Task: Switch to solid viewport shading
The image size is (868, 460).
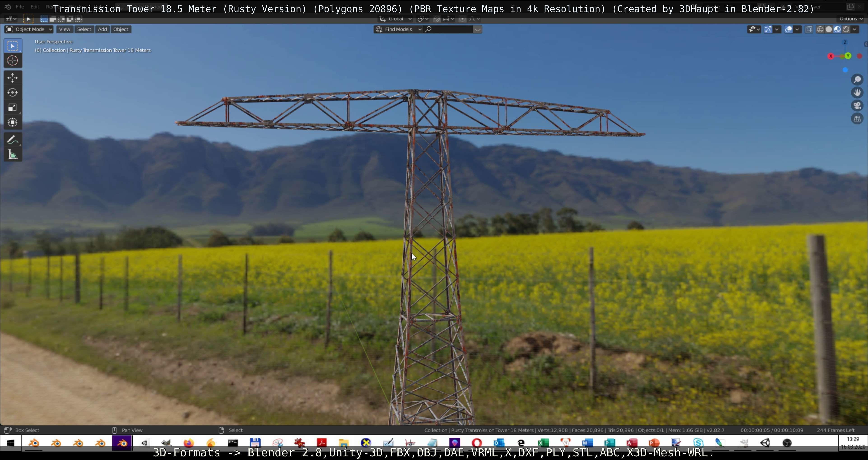Action: (829, 30)
